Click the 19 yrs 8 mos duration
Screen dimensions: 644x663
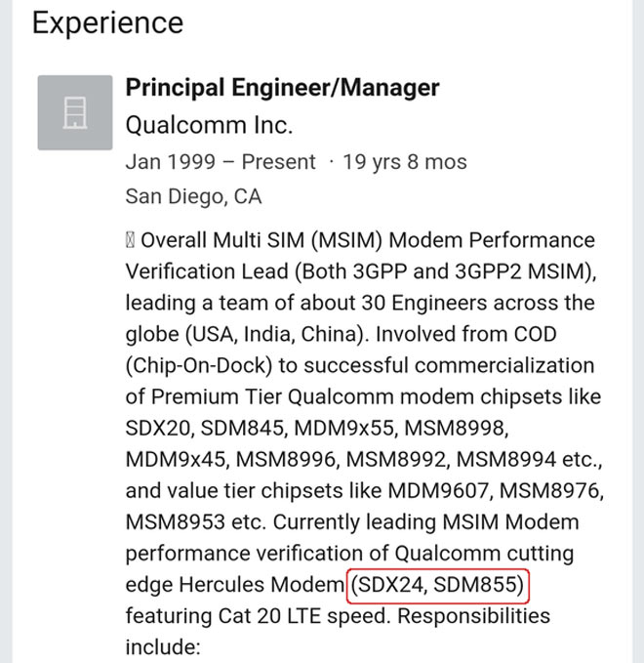tap(405, 162)
